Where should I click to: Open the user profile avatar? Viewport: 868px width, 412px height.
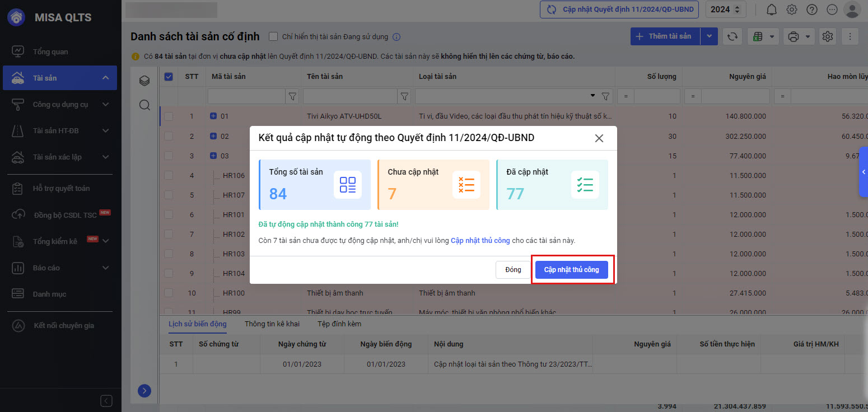852,10
